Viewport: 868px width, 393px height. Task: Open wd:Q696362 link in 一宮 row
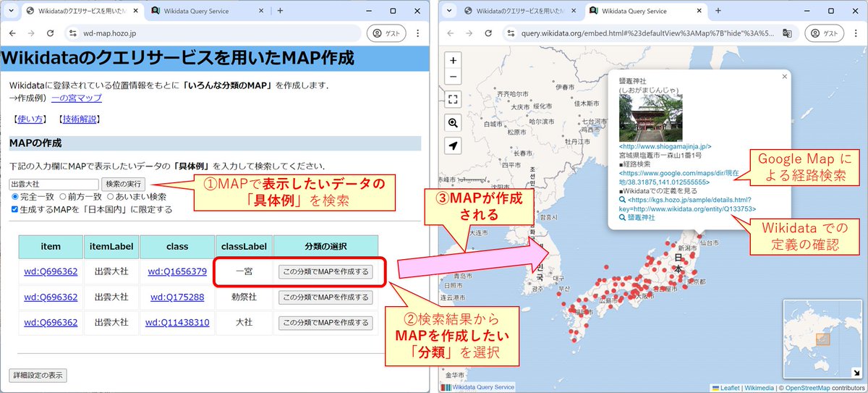point(51,272)
